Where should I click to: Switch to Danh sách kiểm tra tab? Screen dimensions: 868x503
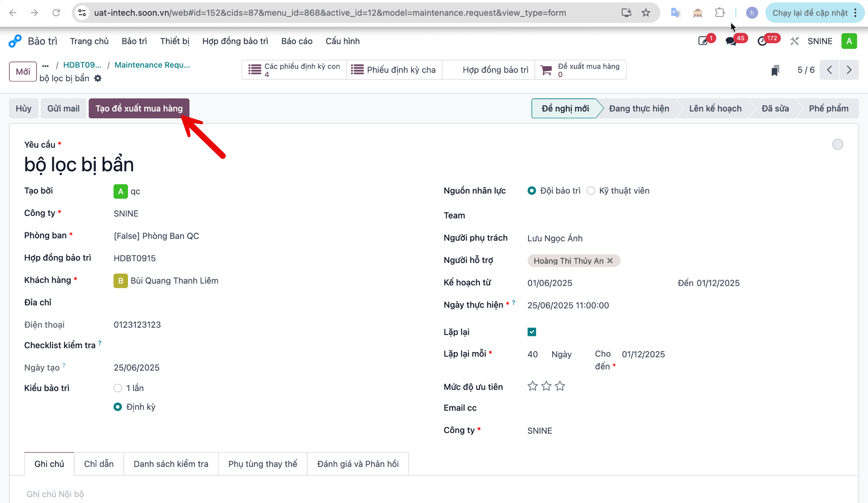click(x=171, y=464)
